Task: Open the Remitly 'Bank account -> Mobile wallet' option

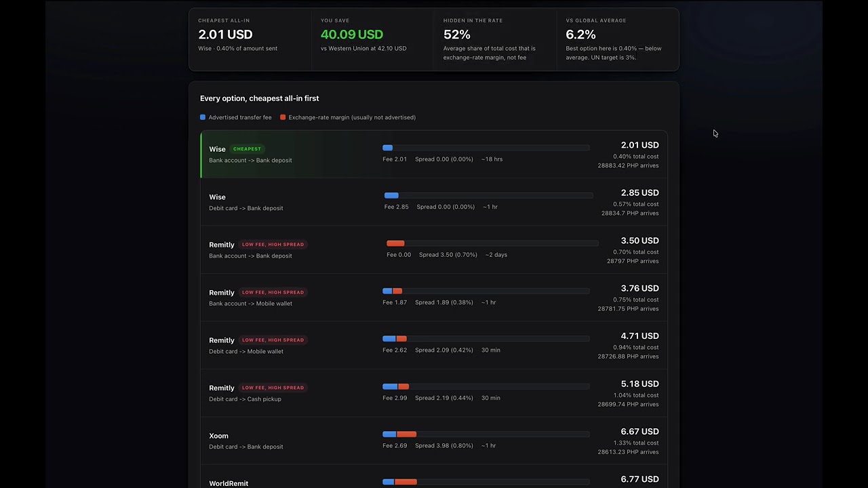Action: pyautogui.click(x=434, y=298)
